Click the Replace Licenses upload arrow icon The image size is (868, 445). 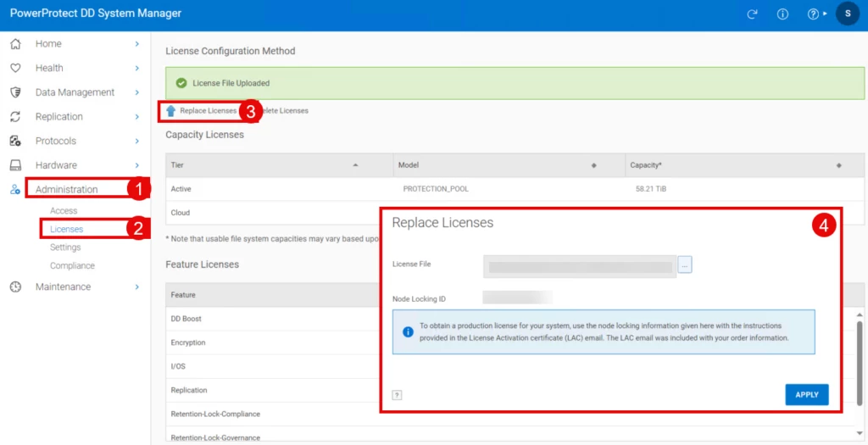[x=171, y=111]
